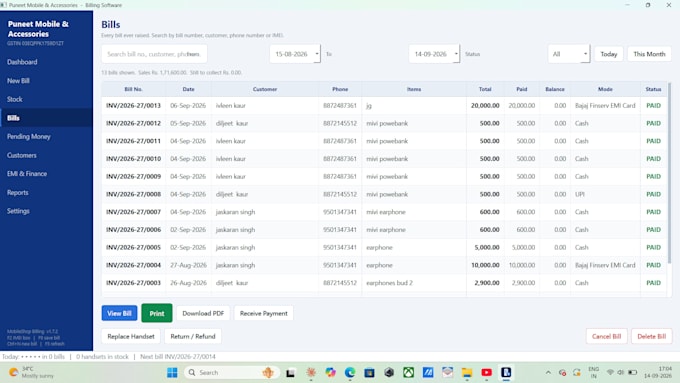Screen dimensions: 680x383
Task: Open the volume tray icon
Action: pyautogui.click(x=621, y=373)
